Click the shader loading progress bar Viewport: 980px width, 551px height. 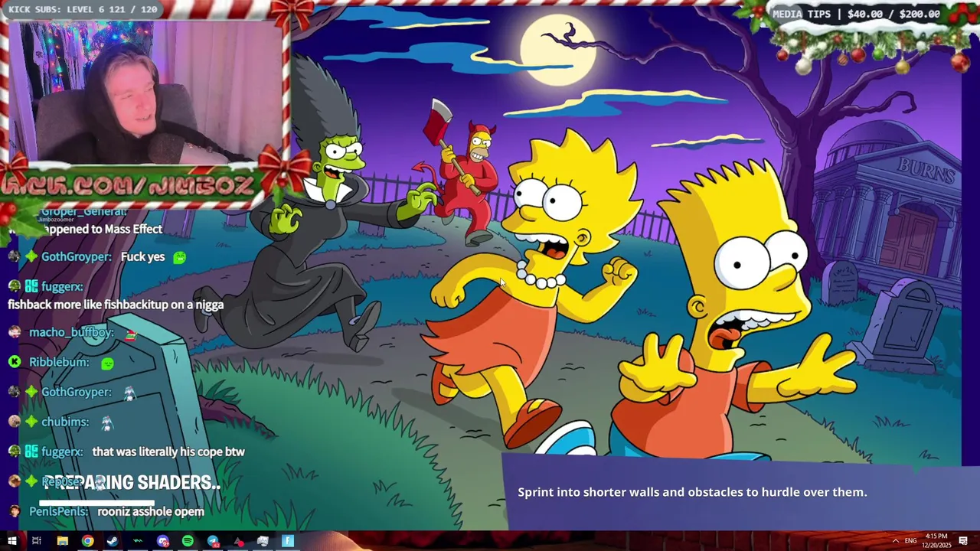97,502
